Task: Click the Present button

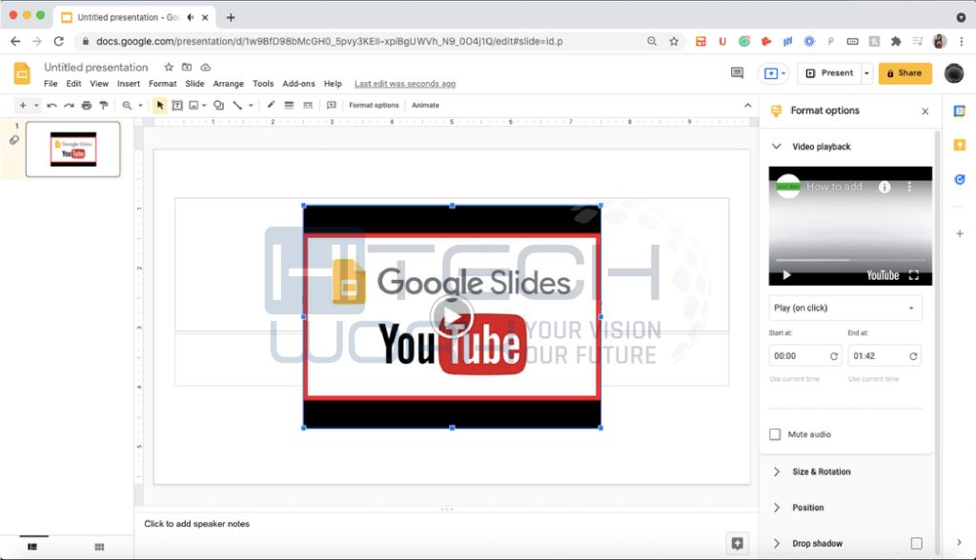Action: 830,72
